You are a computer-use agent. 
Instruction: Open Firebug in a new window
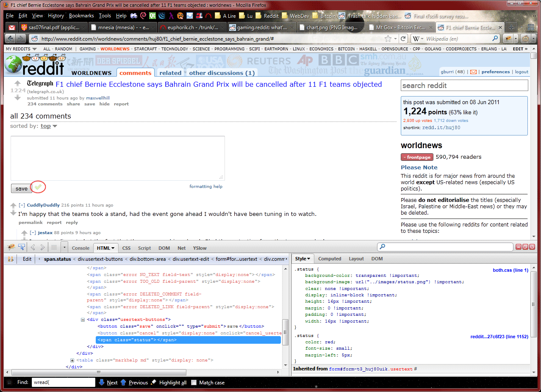pos(525,247)
